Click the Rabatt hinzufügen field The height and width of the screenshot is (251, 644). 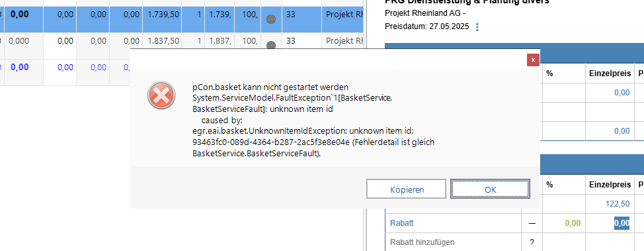(453, 242)
